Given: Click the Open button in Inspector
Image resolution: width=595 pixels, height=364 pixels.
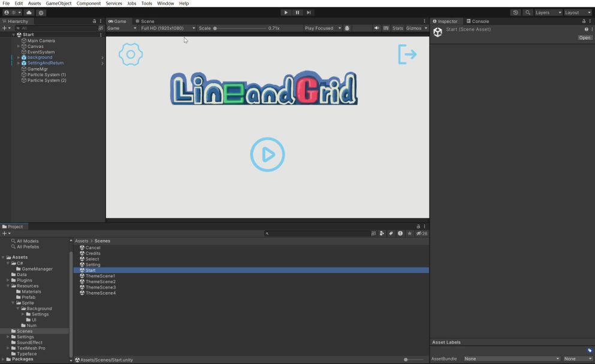Looking at the screenshot, I should (x=584, y=38).
